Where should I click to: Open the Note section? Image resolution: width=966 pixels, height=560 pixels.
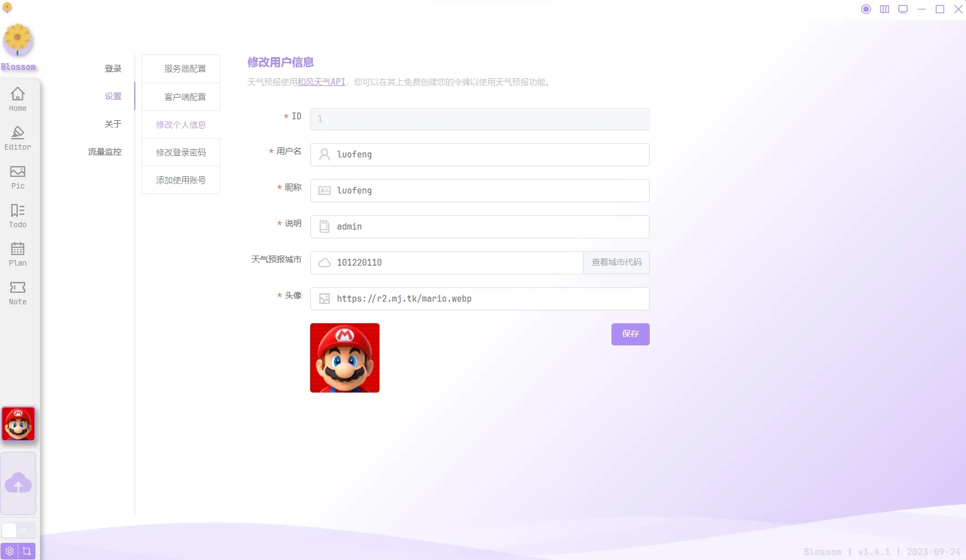pyautogui.click(x=18, y=293)
